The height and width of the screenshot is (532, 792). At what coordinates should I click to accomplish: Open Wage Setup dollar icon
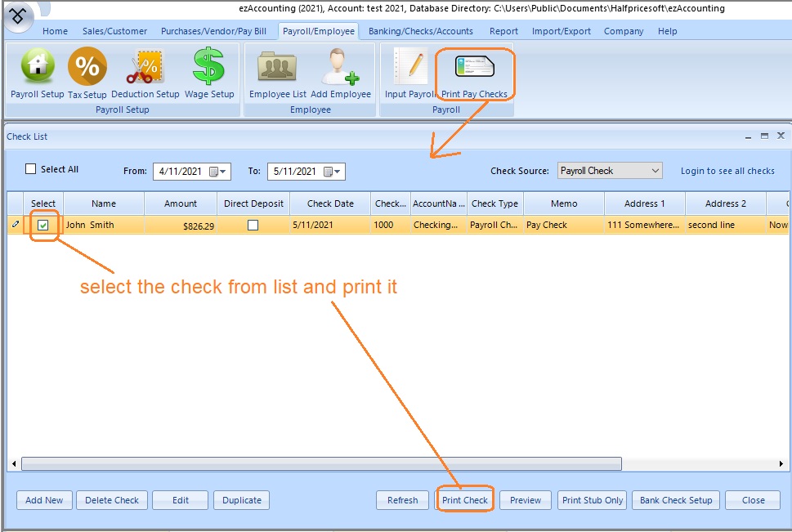click(209, 69)
